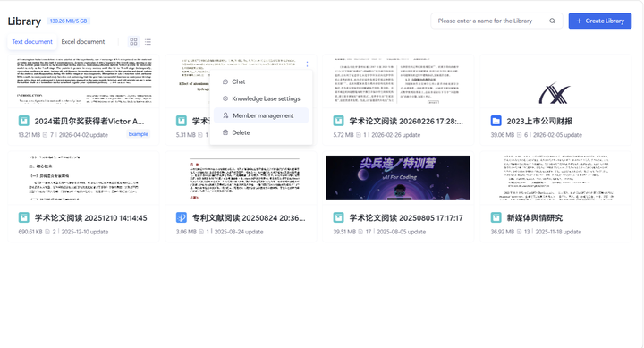Click title 专利文献阅读 20250824 20:36...

pyautogui.click(x=249, y=218)
